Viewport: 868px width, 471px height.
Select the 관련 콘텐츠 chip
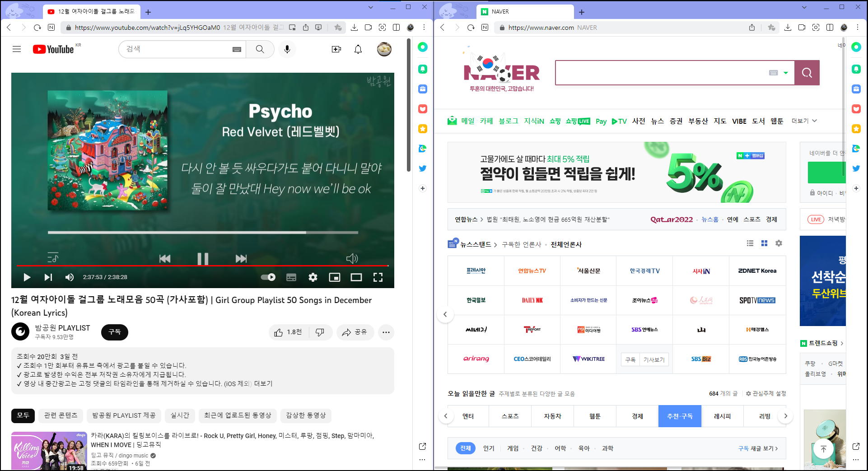point(61,415)
